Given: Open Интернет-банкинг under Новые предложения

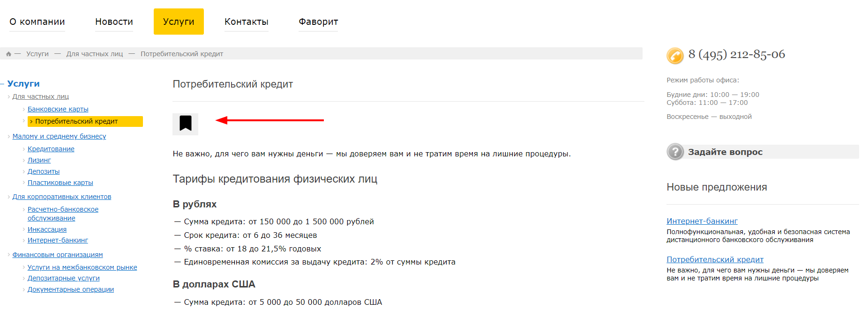Looking at the screenshot, I should (x=702, y=221).
